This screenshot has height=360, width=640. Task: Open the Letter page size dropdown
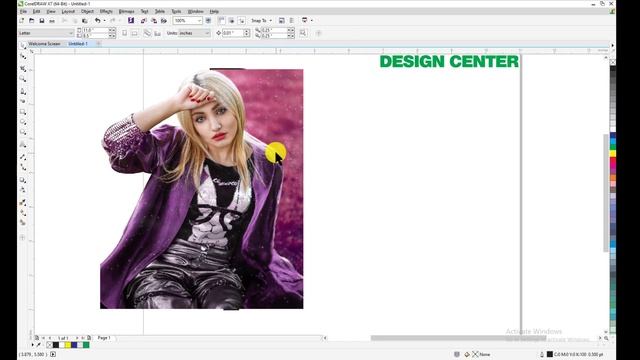[x=71, y=33]
